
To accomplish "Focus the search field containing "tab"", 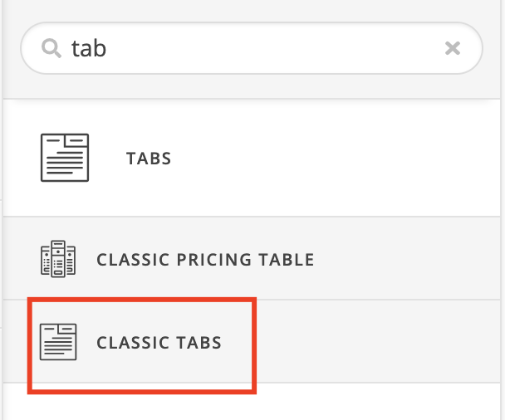I will [x=252, y=48].
